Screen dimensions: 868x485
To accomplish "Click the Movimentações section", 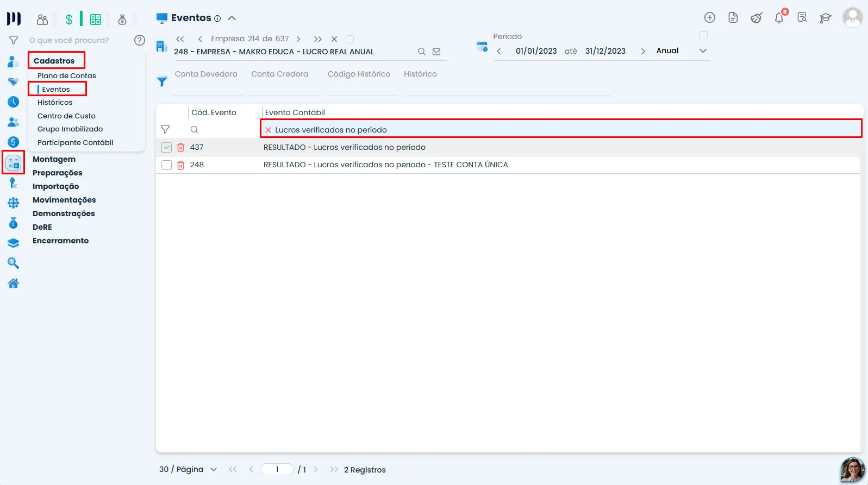I will point(64,200).
